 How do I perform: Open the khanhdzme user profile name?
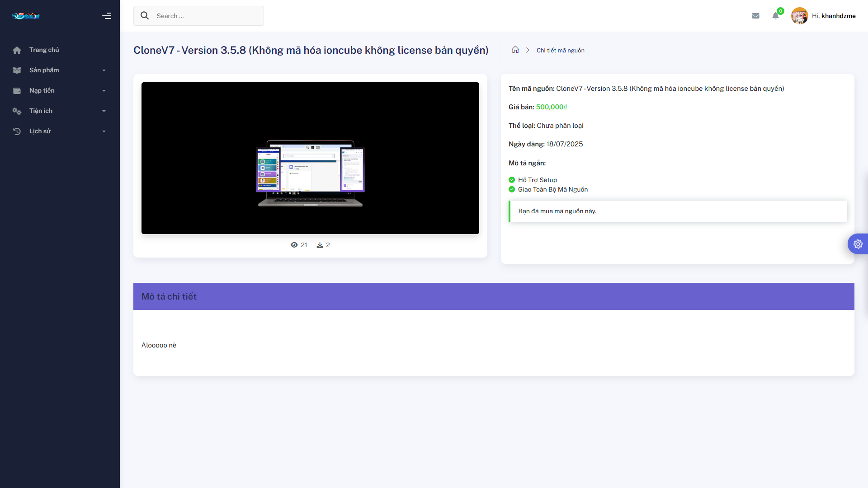click(838, 16)
